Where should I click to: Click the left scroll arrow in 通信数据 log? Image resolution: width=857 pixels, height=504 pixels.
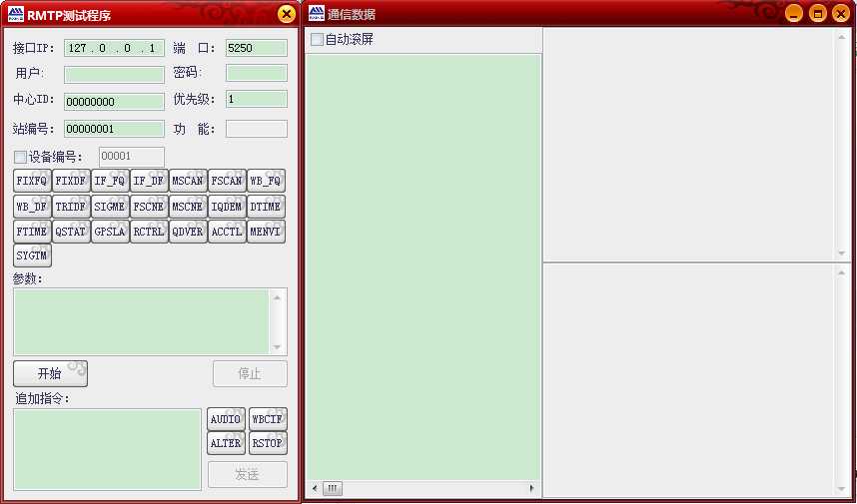click(315, 488)
